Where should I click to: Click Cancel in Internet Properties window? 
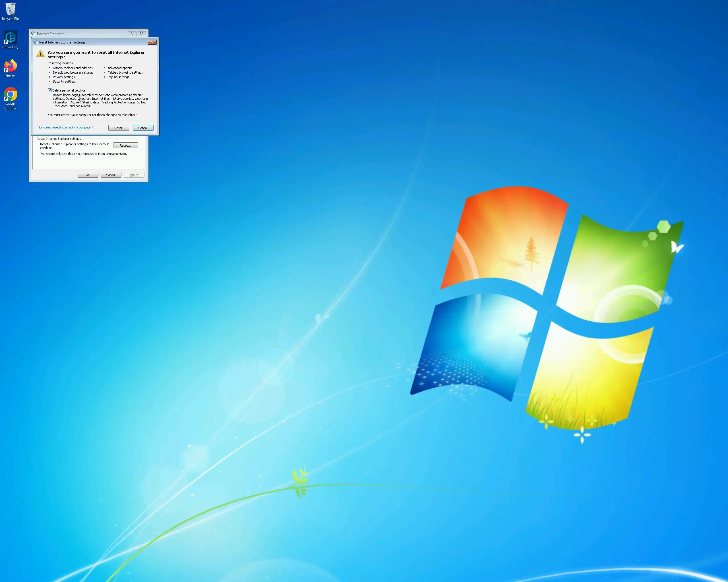pyautogui.click(x=111, y=175)
